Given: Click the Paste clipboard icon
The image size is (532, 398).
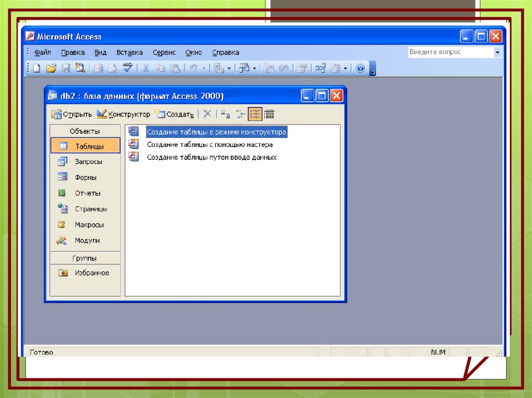Looking at the screenshot, I should click(175, 68).
